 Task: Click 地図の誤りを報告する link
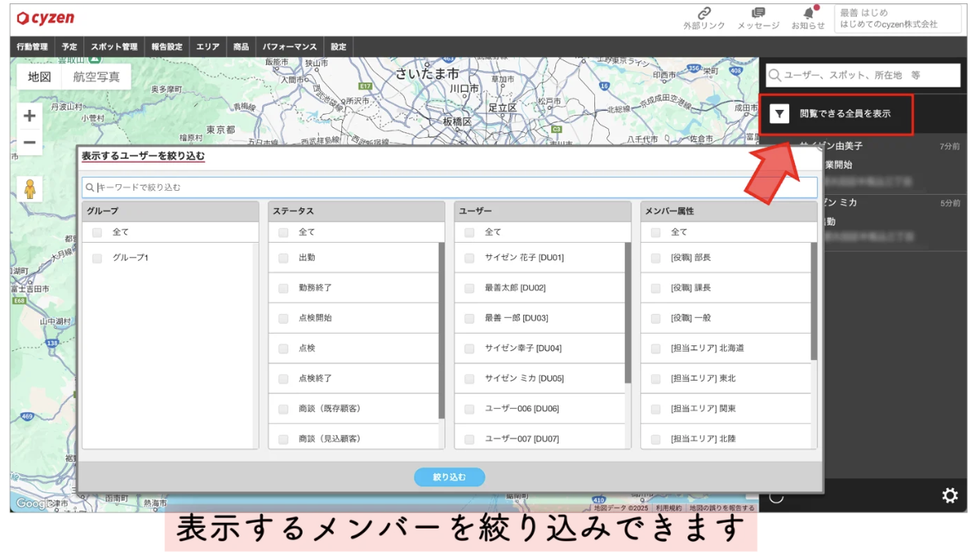click(x=721, y=508)
